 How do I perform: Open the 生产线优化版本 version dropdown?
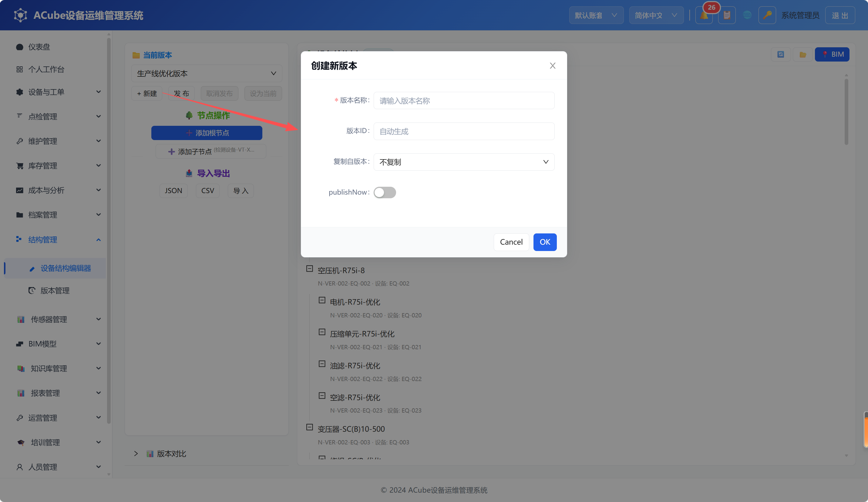[x=207, y=73]
